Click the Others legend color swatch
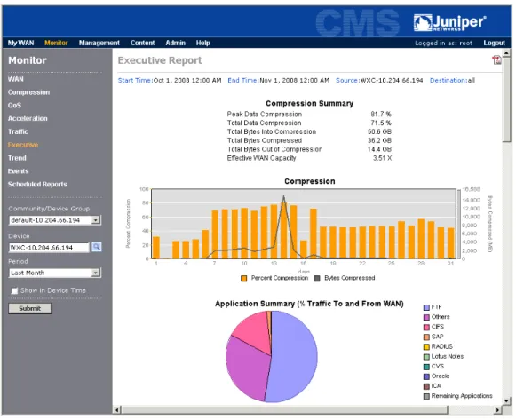Image resolution: width=516 pixels, height=420 pixels. [x=426, y=317]
